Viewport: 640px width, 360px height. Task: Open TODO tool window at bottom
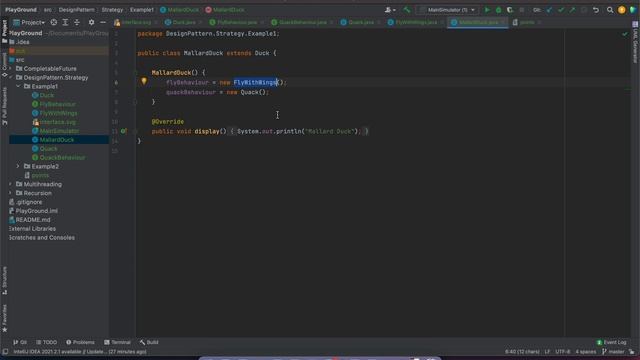click(x=47, y=342)
